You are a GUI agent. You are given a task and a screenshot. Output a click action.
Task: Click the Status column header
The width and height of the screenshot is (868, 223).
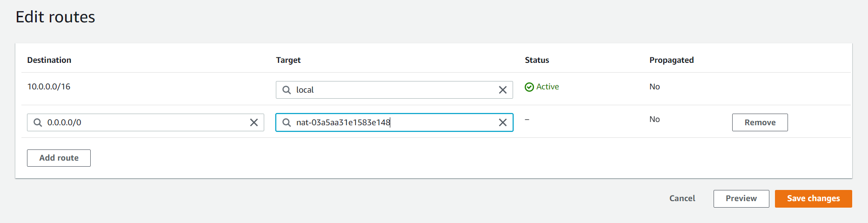coord(537,60)
